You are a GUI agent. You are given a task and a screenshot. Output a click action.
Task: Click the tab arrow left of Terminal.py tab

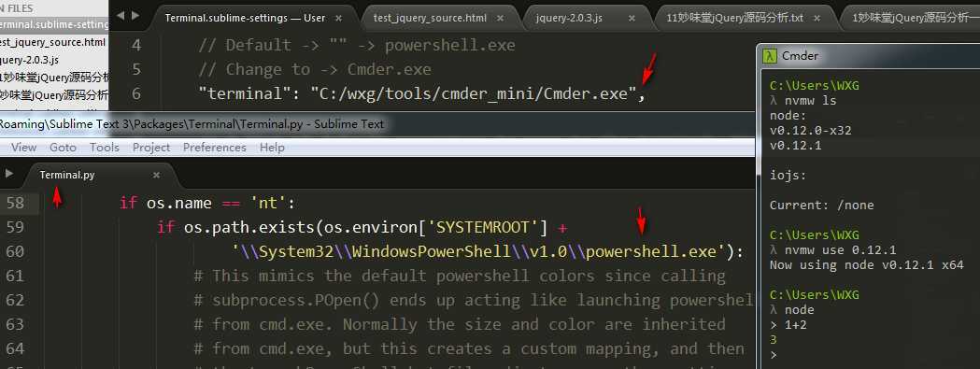tap(8, 173)
